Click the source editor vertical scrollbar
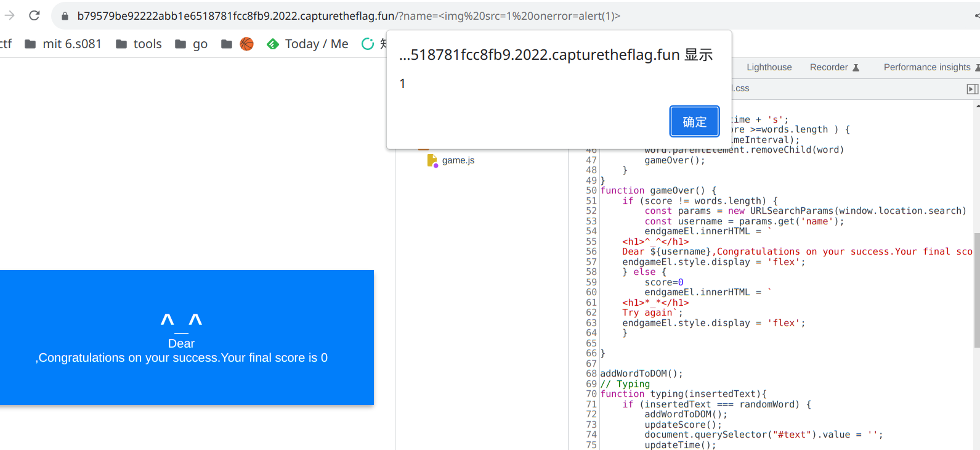 click(x=977, y=290)
